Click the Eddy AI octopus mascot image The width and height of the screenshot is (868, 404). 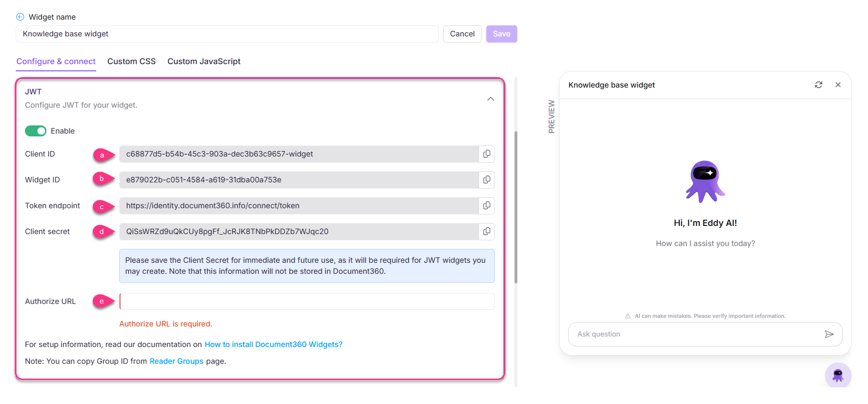click(x=705, y=182)
